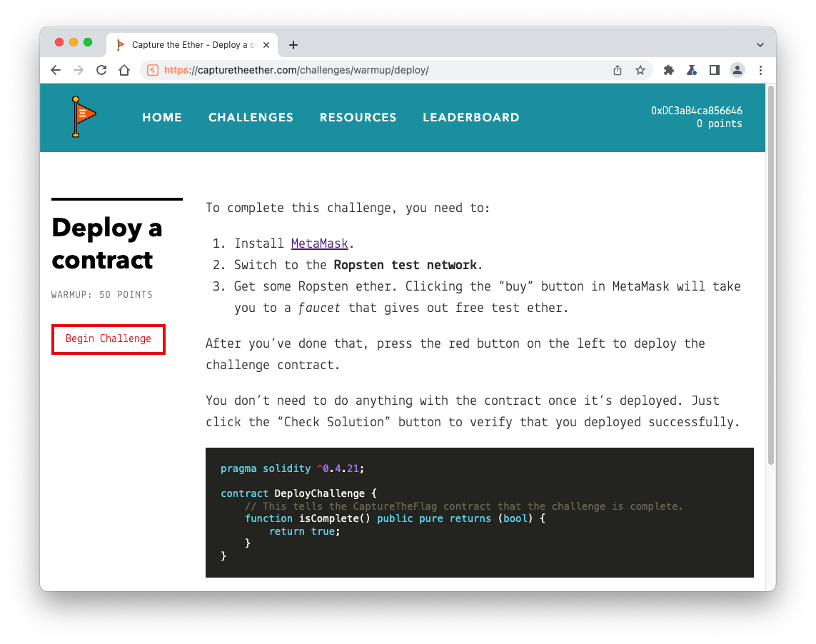Click the Capture the Ether flag logo
816x644 pixels.
click(84, 117)
